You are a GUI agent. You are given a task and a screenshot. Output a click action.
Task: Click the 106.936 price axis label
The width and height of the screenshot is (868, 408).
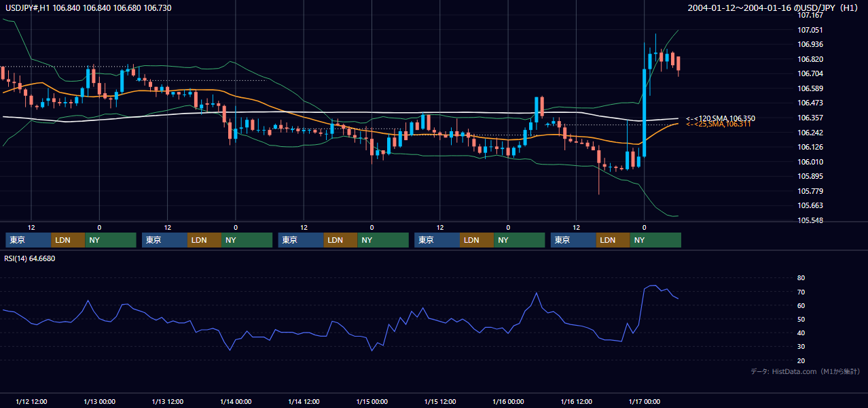[x=810, y=44]
